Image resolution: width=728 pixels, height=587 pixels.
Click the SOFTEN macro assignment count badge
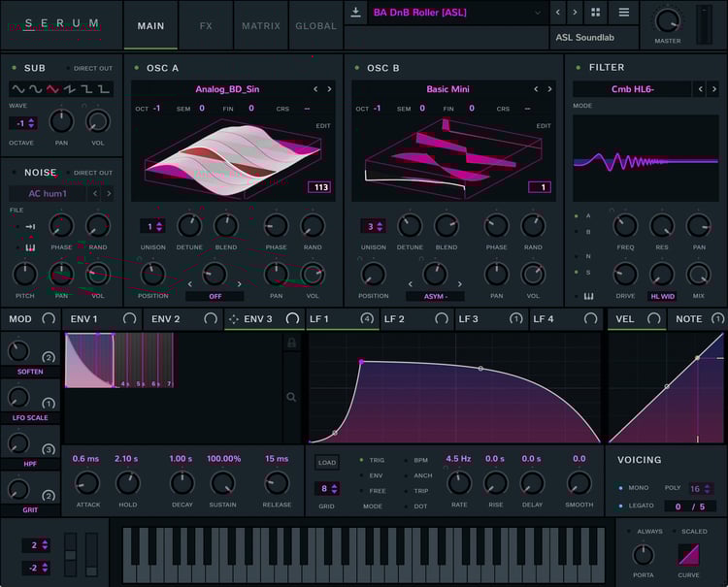click(x=49, y=357)
